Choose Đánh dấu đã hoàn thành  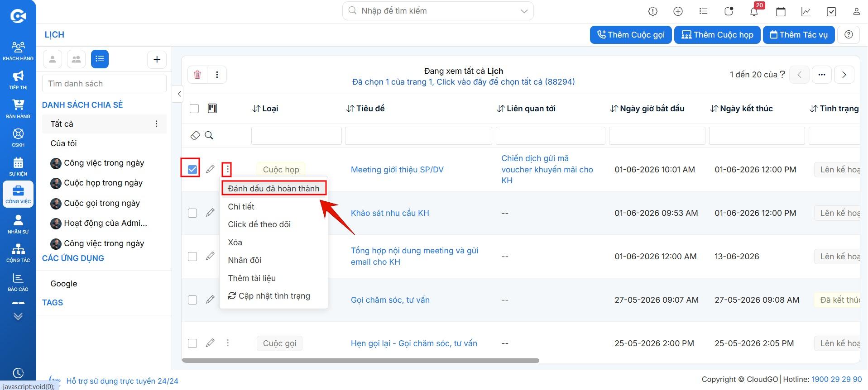273,189
